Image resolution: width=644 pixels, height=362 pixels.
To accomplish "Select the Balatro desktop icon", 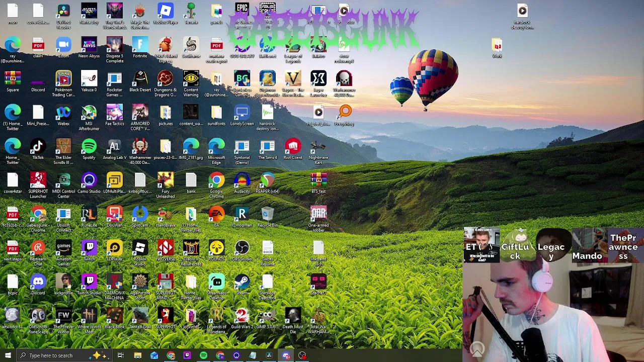I will (318, 48).
